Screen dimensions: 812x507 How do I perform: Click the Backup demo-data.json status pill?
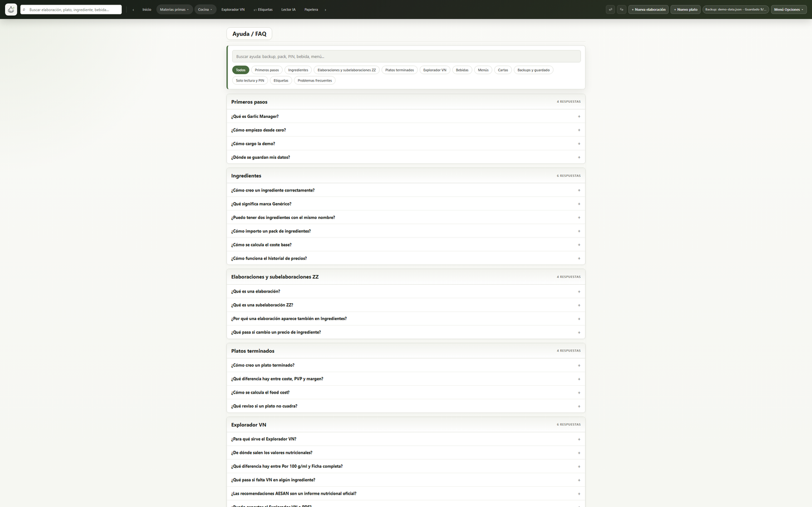pyautogui.click(x=736, y=10)
